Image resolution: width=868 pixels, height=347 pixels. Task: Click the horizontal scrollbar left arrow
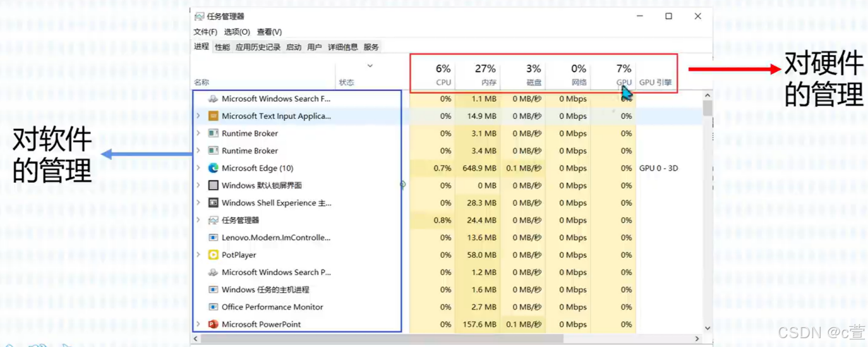click(x=196, y=339)
